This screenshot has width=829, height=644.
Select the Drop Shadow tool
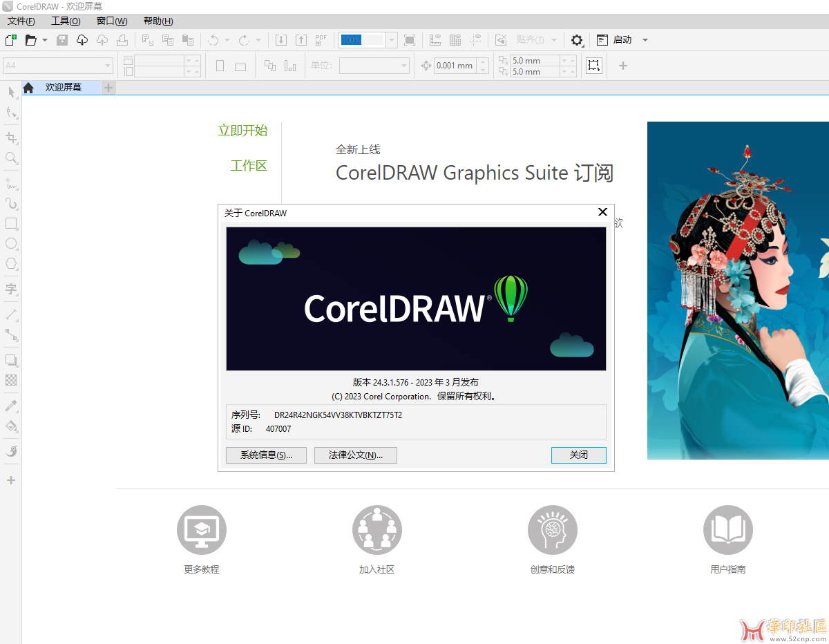click(11, 360)
